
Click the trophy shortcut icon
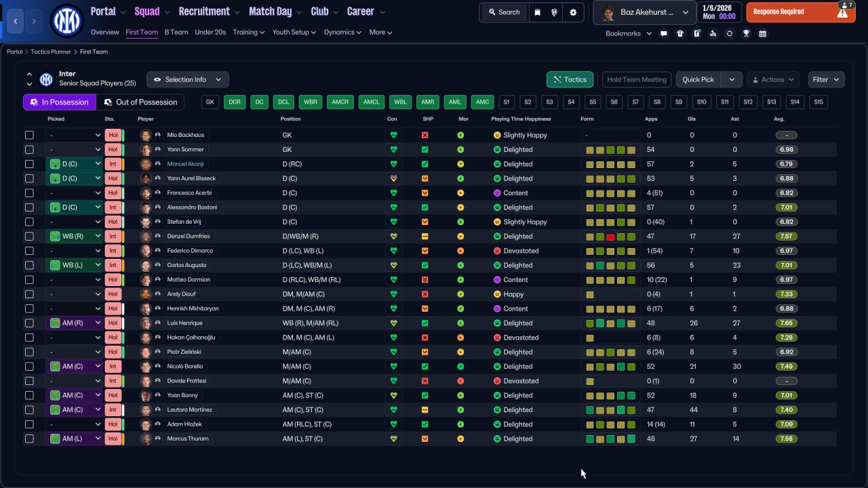pos(746,34)
